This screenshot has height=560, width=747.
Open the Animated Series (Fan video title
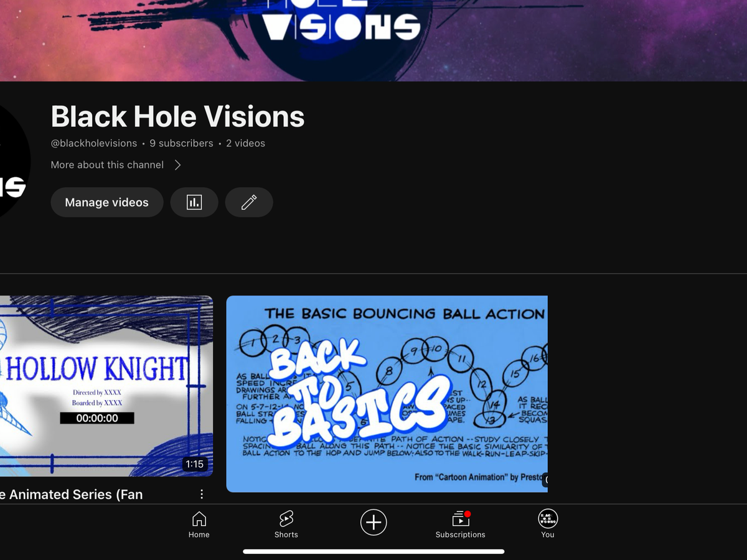coord(72,495)
